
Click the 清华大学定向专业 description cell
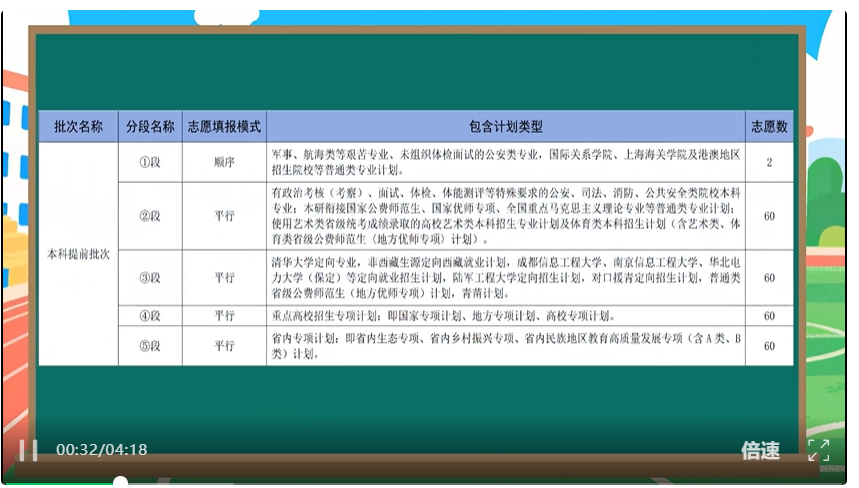tap(506, 278)
